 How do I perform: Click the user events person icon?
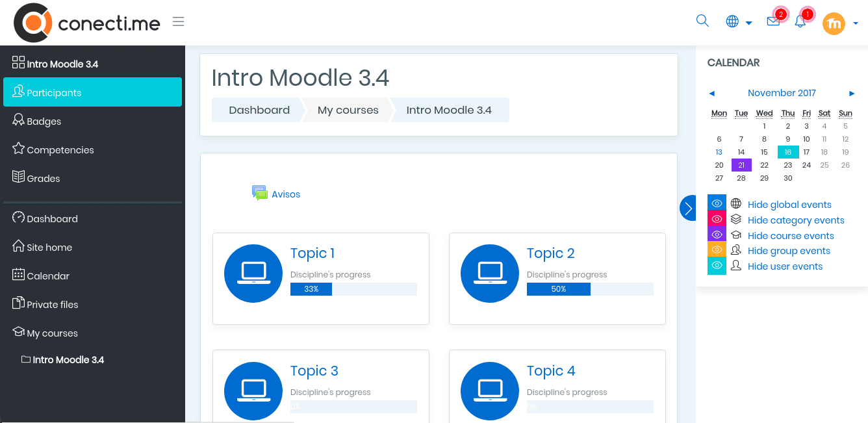(736, 266)
